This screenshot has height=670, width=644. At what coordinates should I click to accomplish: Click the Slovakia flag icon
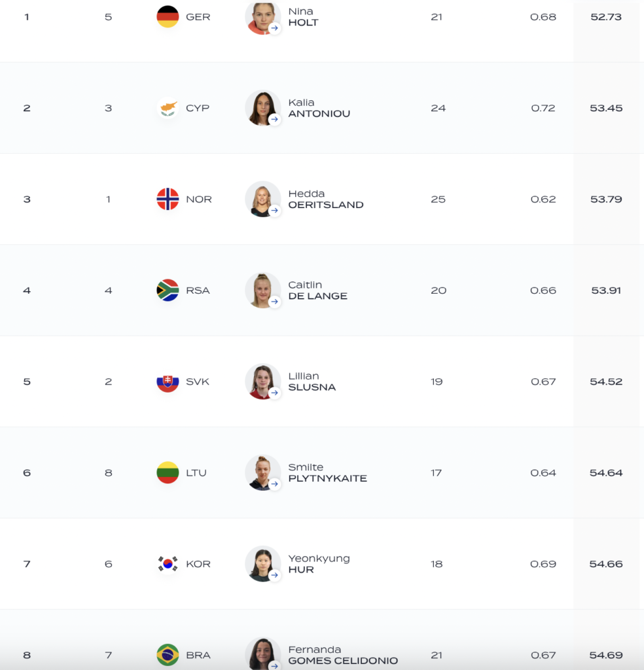pos(168,381)
